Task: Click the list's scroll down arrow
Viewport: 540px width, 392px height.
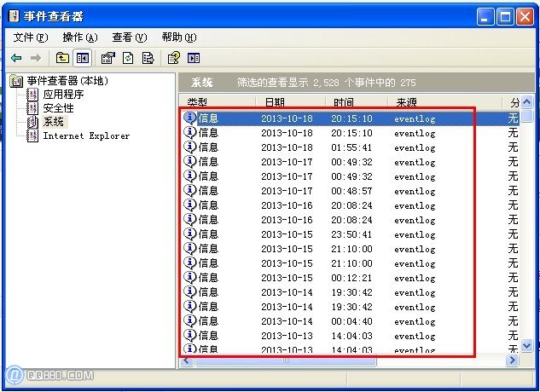Action: pos(527,345)
